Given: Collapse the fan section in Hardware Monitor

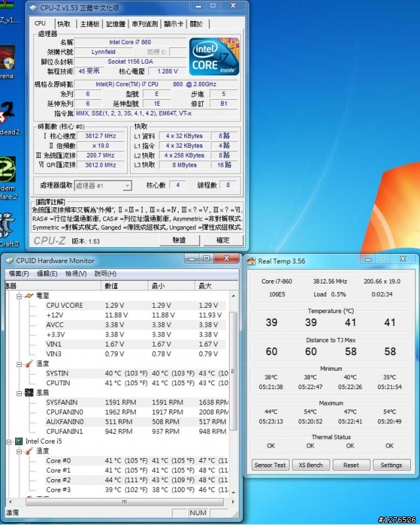Looking at the screenshot, I should click(x=19, y=393).
